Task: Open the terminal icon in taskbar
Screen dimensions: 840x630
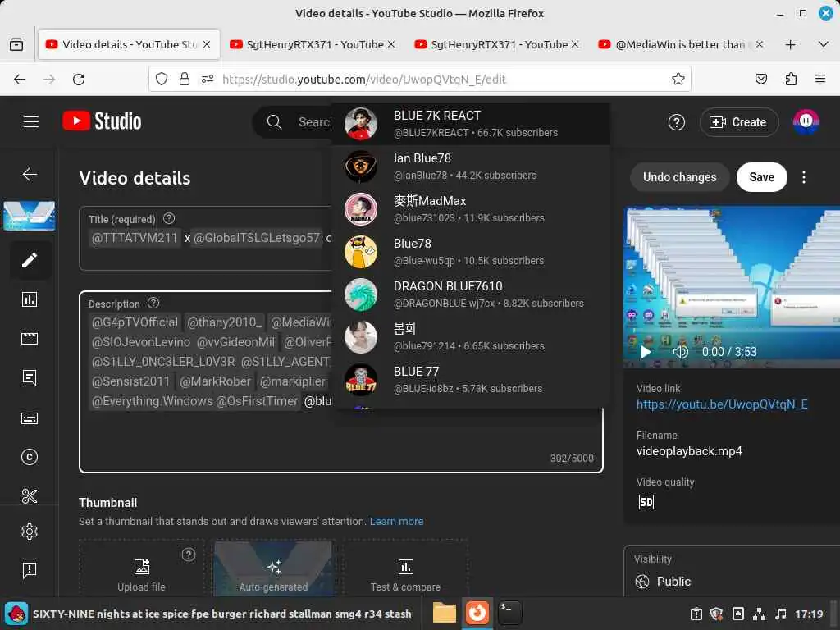Action: (509, 613)
